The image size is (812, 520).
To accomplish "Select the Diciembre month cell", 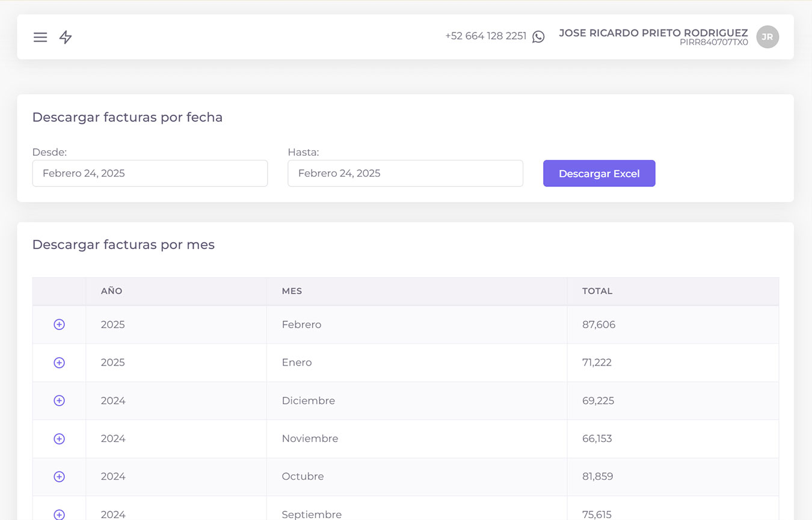I will (x=309, y=400).
